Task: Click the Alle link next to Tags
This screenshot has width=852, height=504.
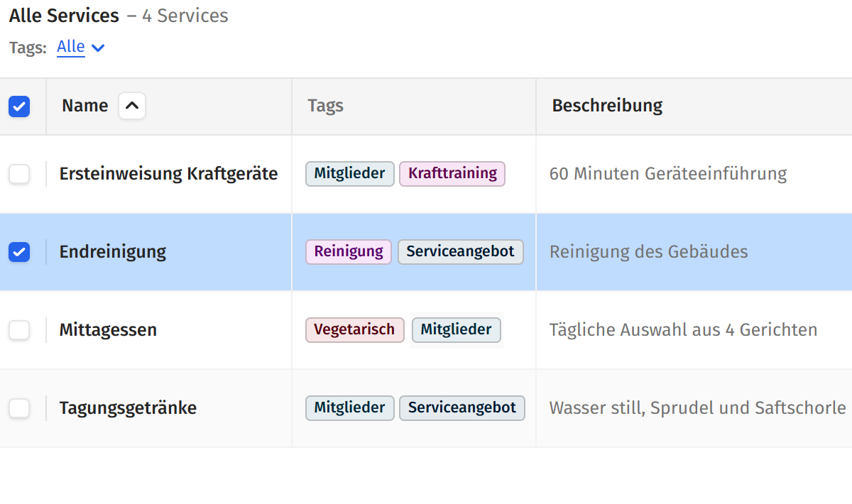Action: coord(70,47)
